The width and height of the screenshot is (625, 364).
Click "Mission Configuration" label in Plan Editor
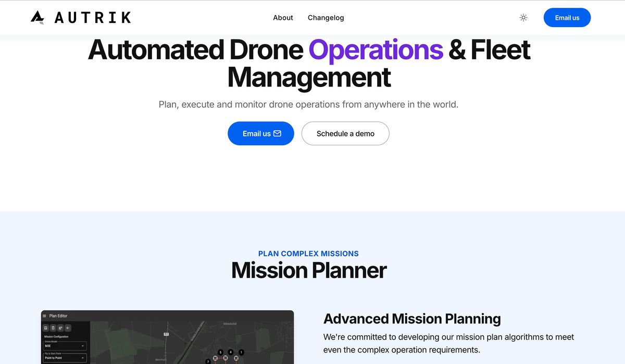[56, 337]
